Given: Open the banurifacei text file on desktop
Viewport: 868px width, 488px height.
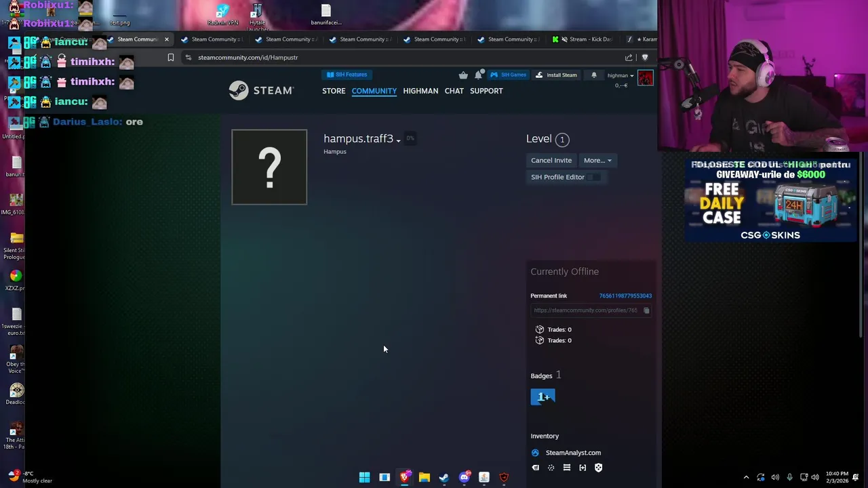Looking at the screenshot, I should [326, 14].
